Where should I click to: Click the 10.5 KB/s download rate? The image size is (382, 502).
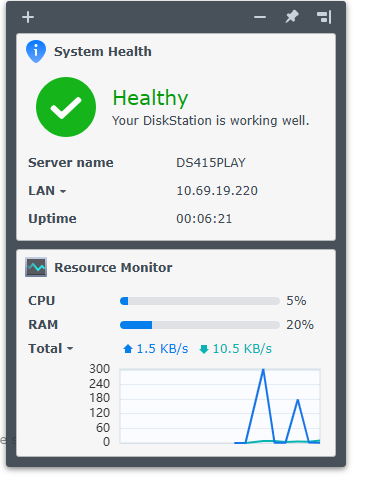pyautogui.click(x=242, y=349)
